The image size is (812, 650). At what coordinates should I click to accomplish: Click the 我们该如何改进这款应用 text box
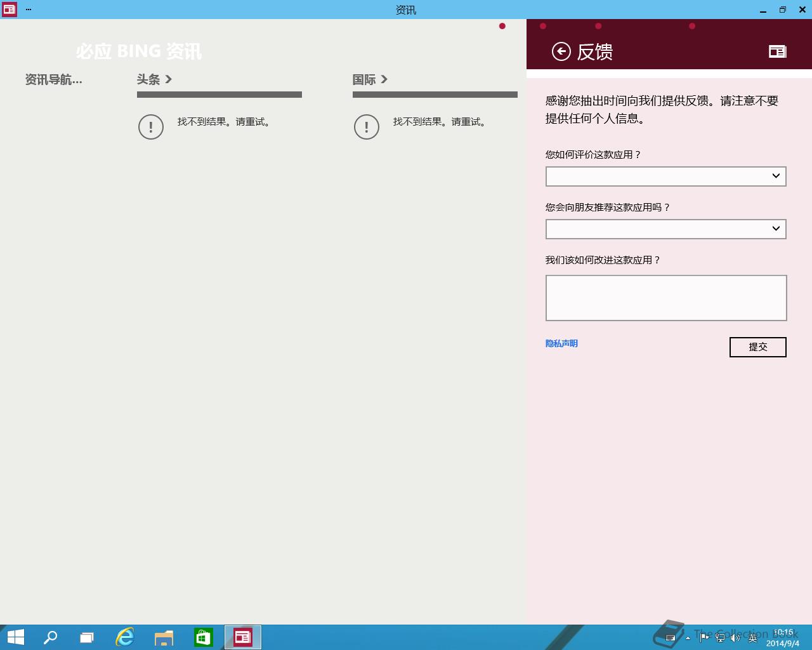click(x=666, y=298)
